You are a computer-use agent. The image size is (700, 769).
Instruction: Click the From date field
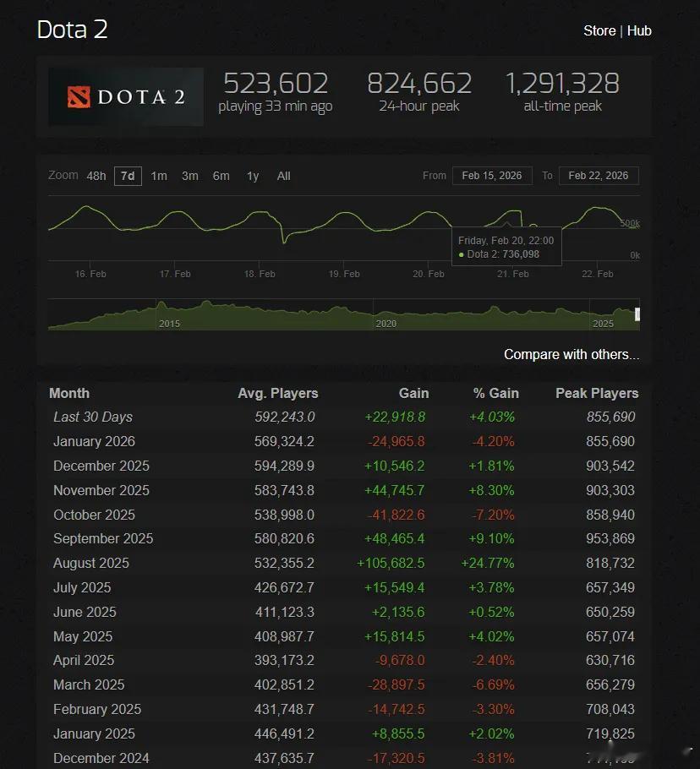[x=492, y=175]
